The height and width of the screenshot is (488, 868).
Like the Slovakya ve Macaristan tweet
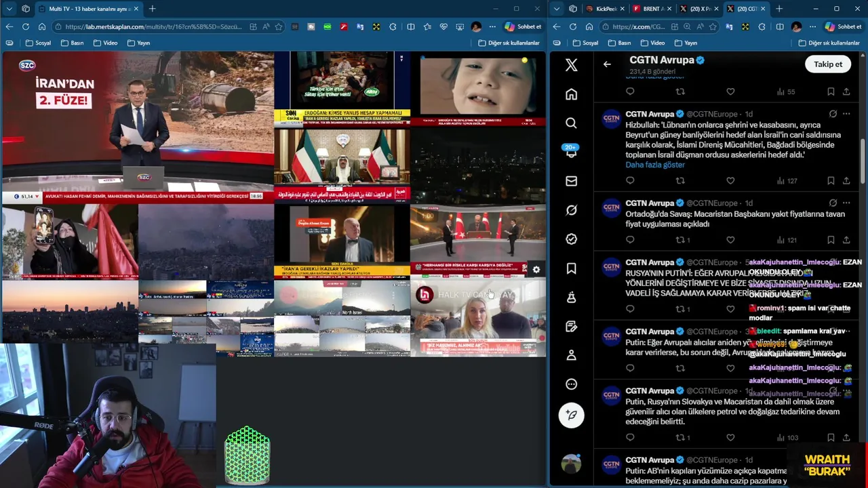(730, 438)
